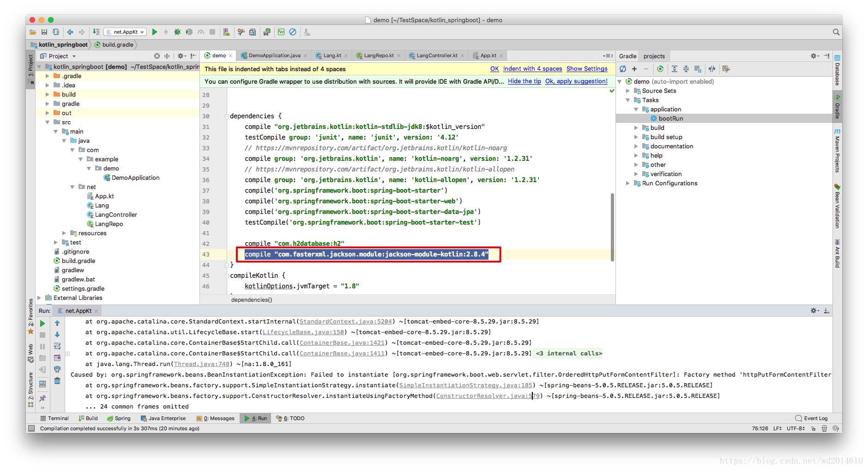Save all files with the floppy icon
This screenshot has width=868, height=470.
[x=44, y=32]
